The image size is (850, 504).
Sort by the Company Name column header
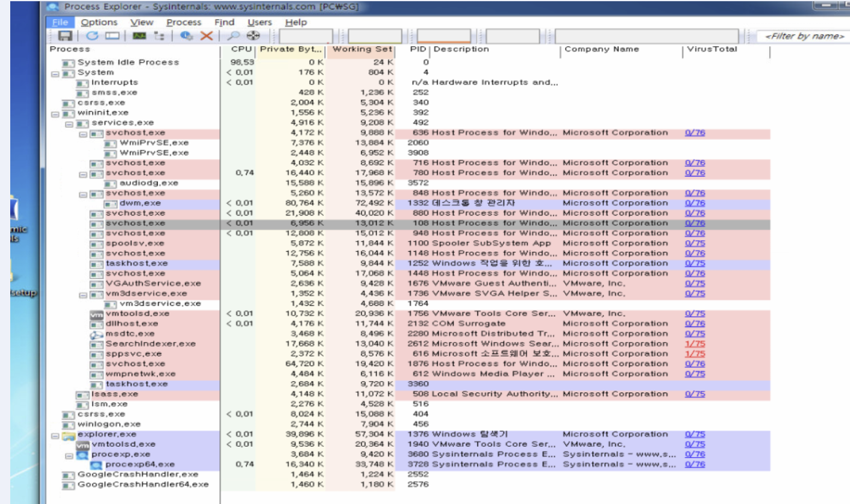tap(622, 49)
